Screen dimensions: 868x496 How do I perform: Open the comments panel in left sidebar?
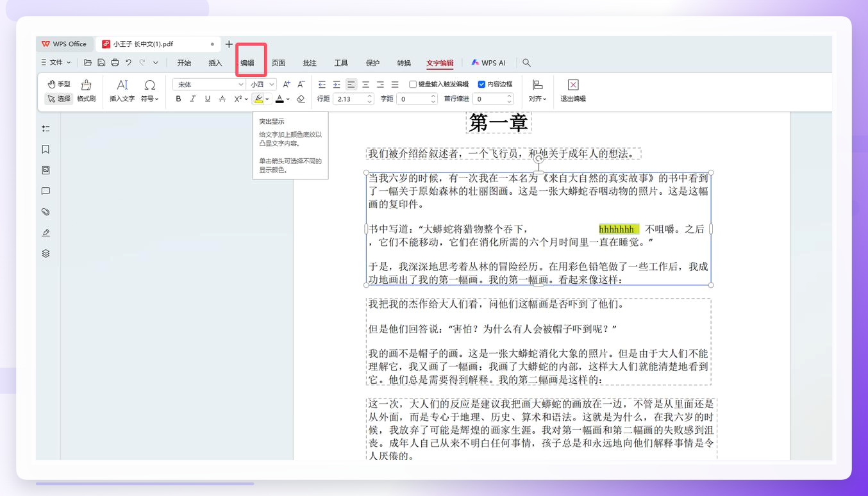tap(46, 191)
